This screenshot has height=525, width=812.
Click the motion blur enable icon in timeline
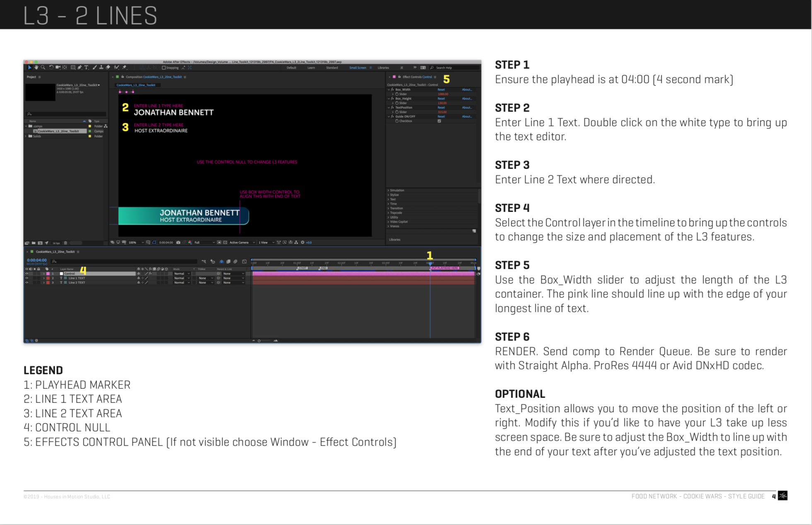tap(235, 261)
